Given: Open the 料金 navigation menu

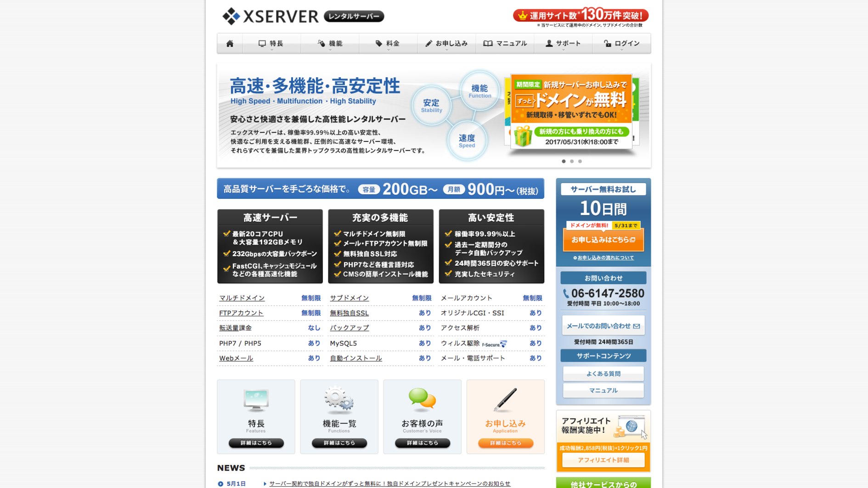Looking at the screenshot, I should [x=388, y=44].
